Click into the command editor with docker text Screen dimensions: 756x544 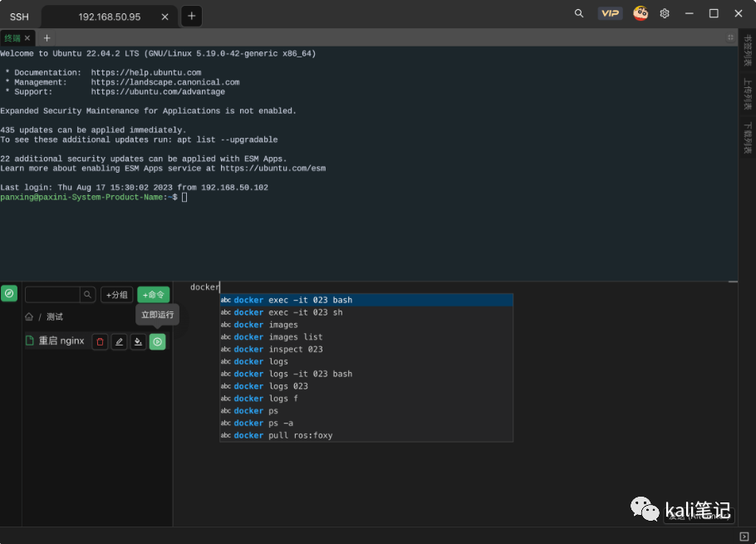[205, 287]
